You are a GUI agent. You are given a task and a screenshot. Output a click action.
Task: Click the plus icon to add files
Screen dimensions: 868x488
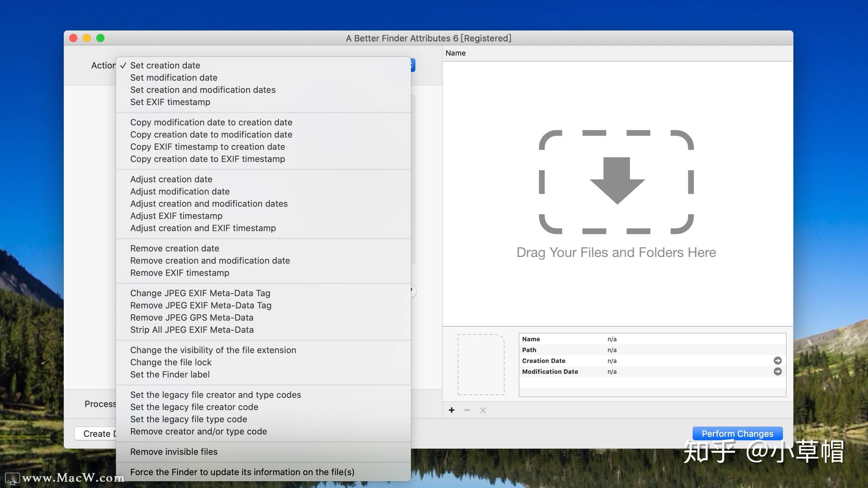tap(452, 410)
